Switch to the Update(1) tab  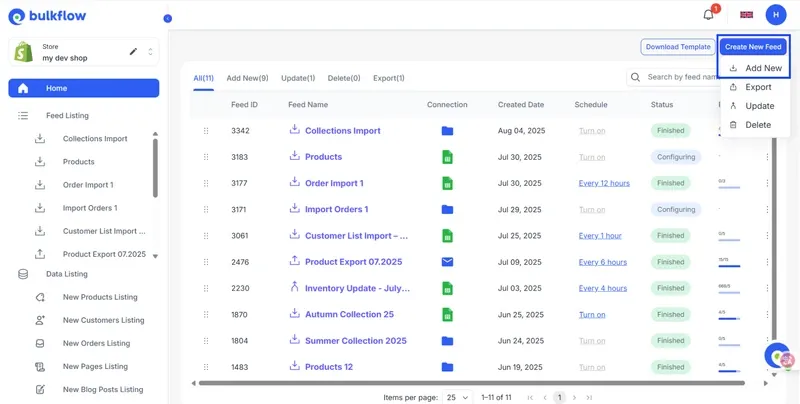point(298,79)
